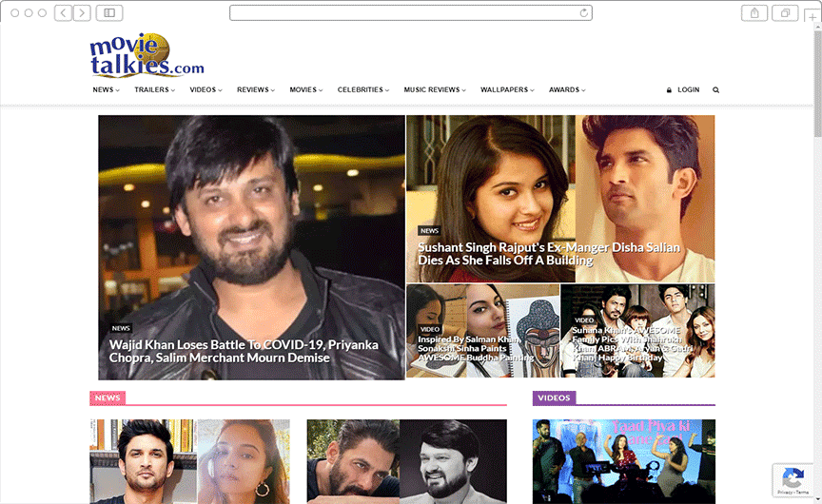The image size is (822, 504).
Task: Open the Celebrities dropdown menu
Action: tap(363, 90)
